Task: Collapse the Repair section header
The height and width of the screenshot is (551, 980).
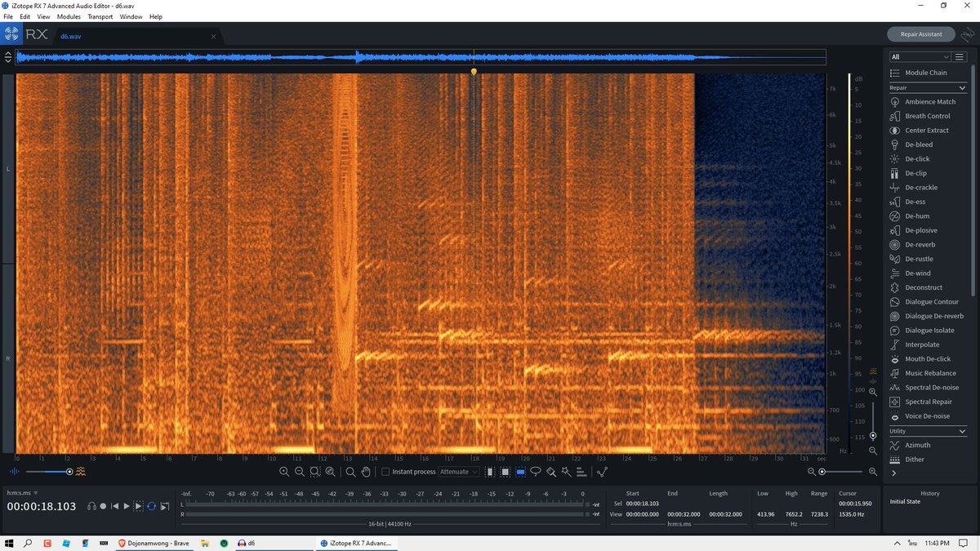Action: (929, 87)
